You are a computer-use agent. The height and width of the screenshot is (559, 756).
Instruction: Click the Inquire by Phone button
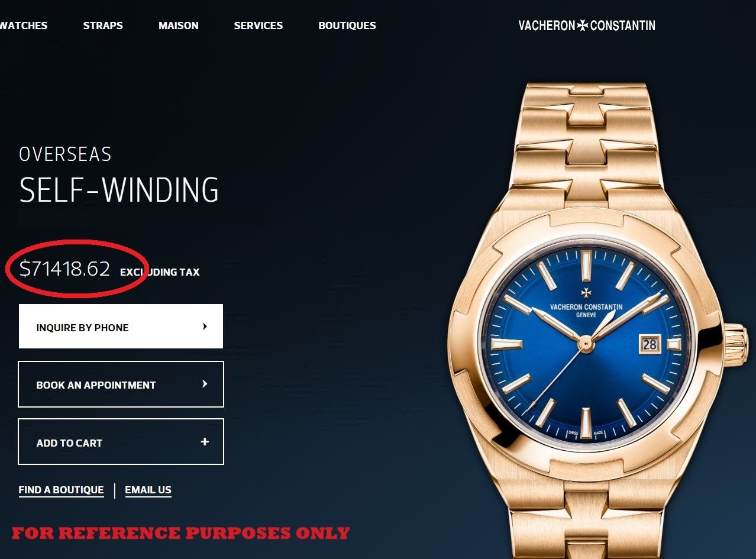point(121,327)
